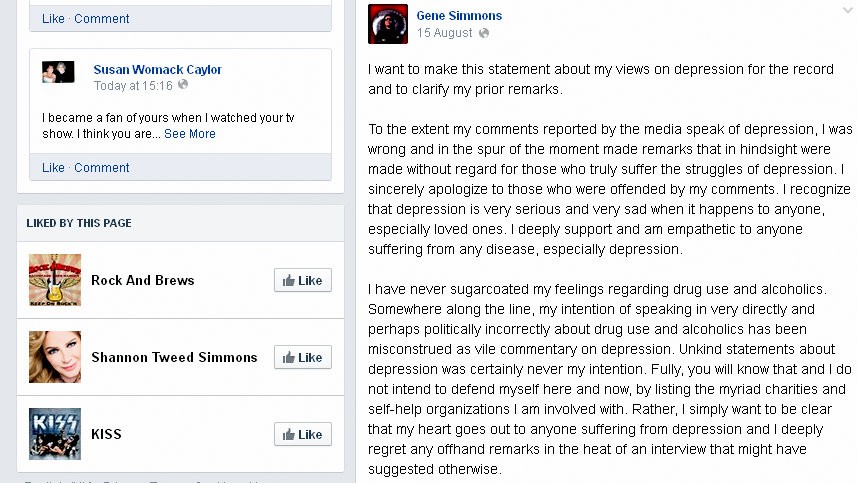Viewport: 857px width, 483px height.
Task: Click the Gene Simmons name link
Action: (459, 16)
